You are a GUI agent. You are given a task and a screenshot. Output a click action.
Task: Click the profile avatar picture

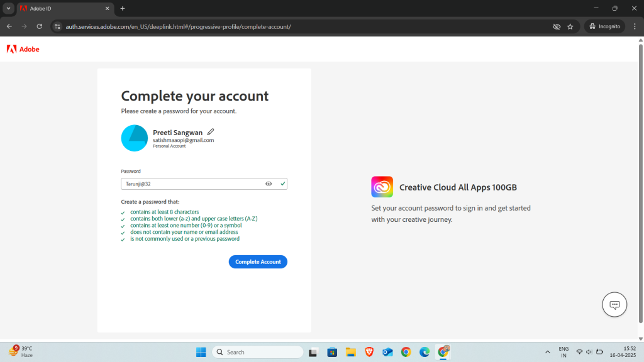click(135, 138)
